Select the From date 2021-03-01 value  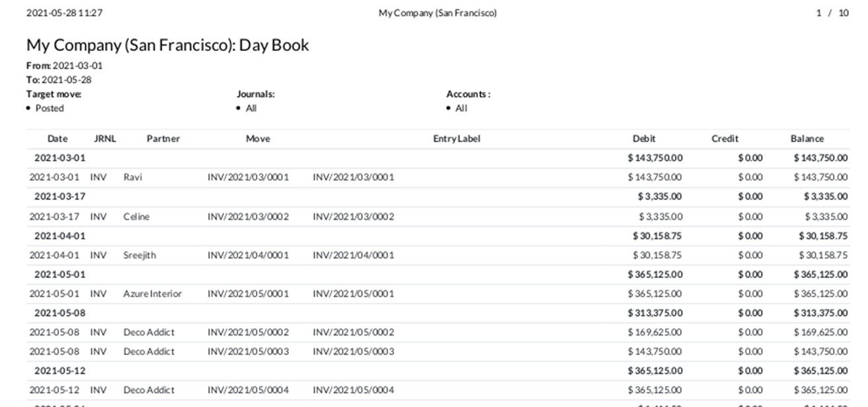77,66
